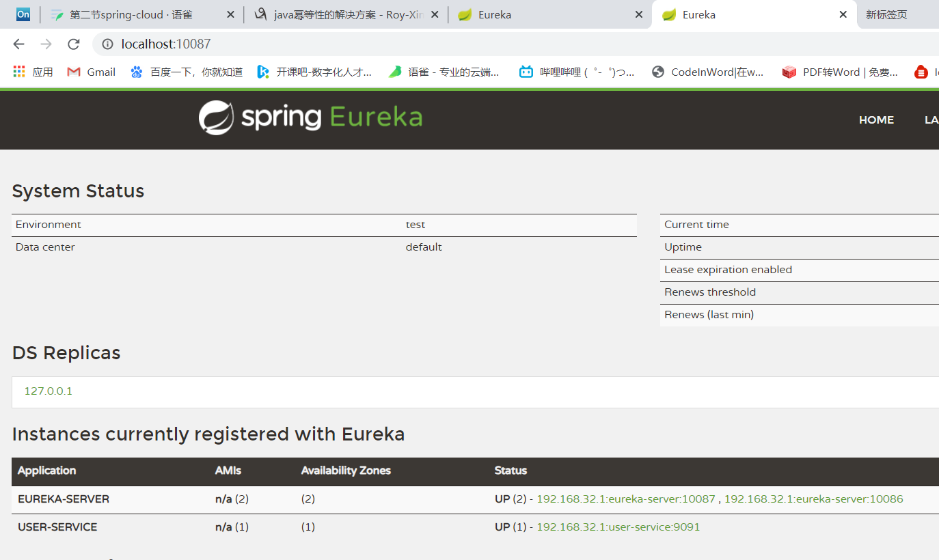This screenshot has width=939, height=560.
Task: Click the Renews threshold label
Action: (710, 292)
